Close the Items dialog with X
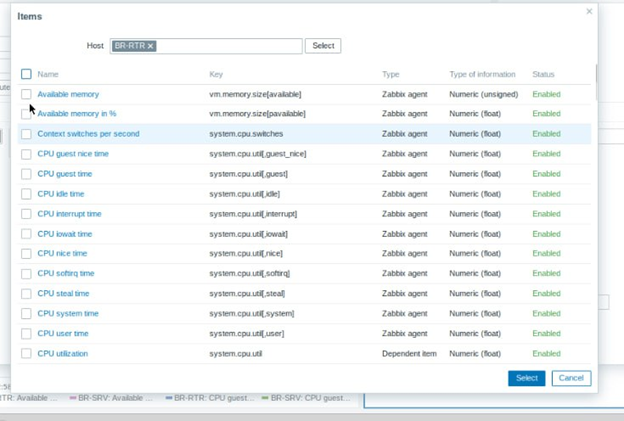 coord(589,12)
